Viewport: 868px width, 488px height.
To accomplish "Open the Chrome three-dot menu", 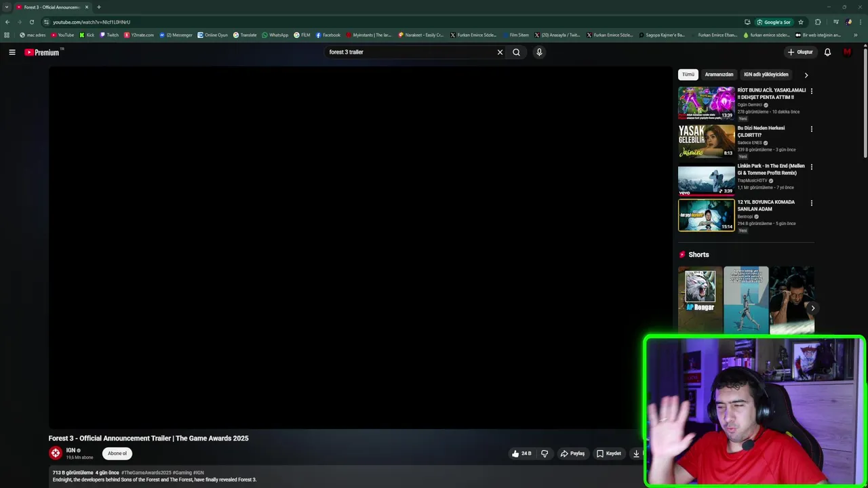I will [x=861, y=22].
